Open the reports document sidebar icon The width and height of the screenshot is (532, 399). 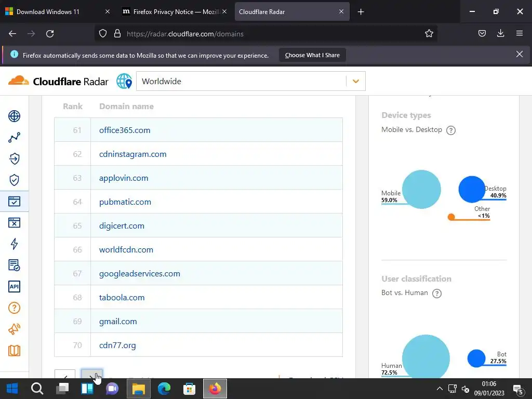(x=14, y=265)
